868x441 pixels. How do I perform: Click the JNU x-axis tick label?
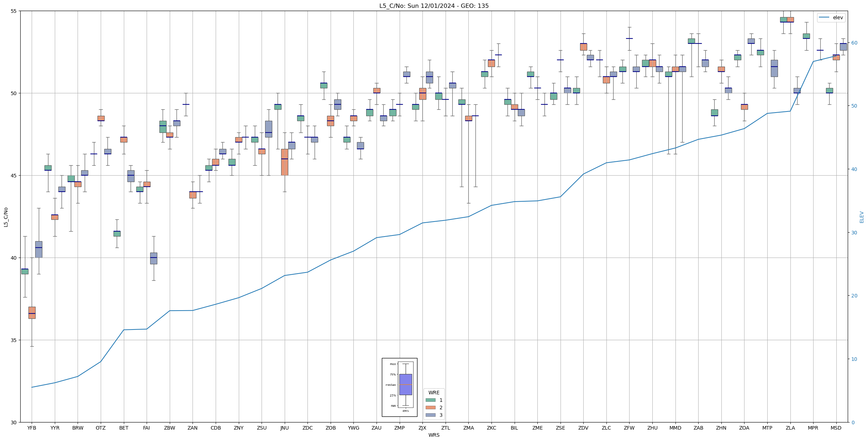point(284,428)
